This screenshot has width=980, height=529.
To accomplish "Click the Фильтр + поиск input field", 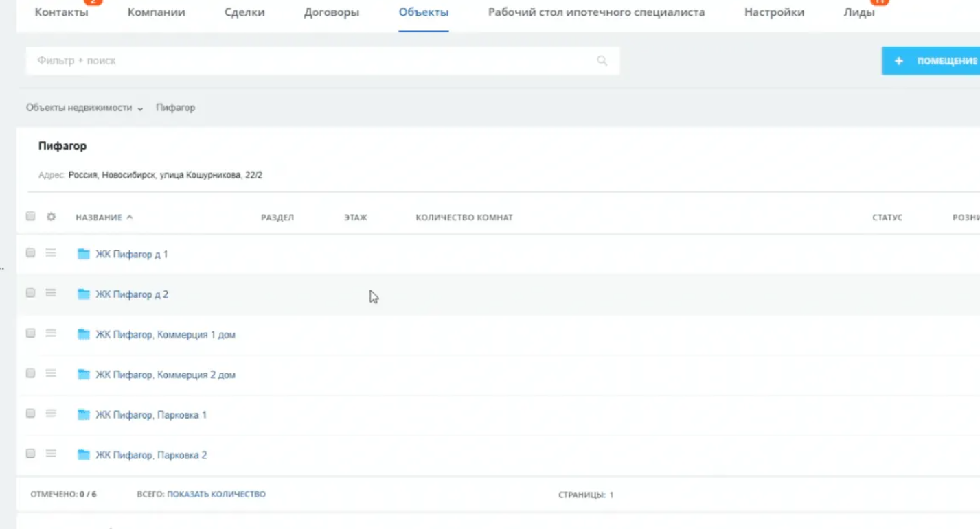I will (309, 61).
